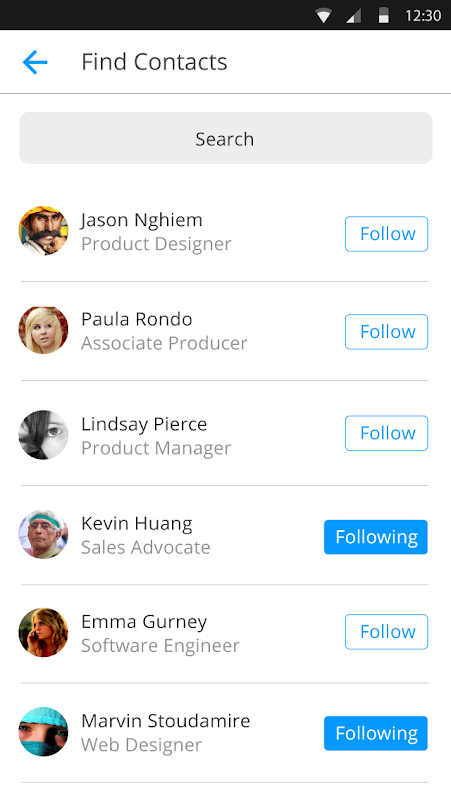Follow Lindsay Pierce

[386, 433]
